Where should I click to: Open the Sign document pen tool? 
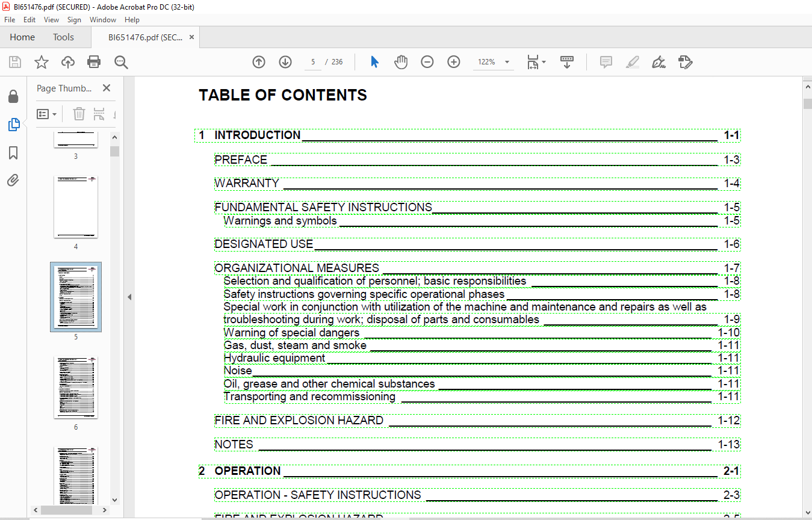tap(659, 62)
